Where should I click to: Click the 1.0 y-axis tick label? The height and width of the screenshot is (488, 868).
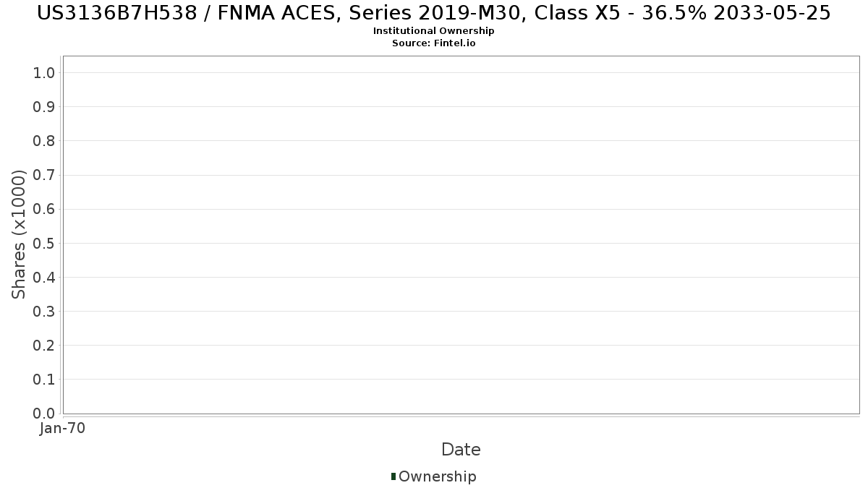point(44,72)
